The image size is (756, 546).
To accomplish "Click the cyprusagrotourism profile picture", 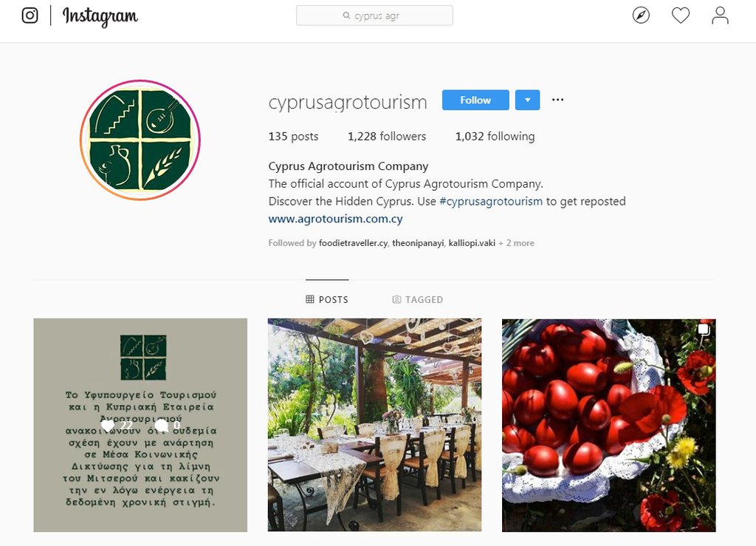I will (140, 140).
